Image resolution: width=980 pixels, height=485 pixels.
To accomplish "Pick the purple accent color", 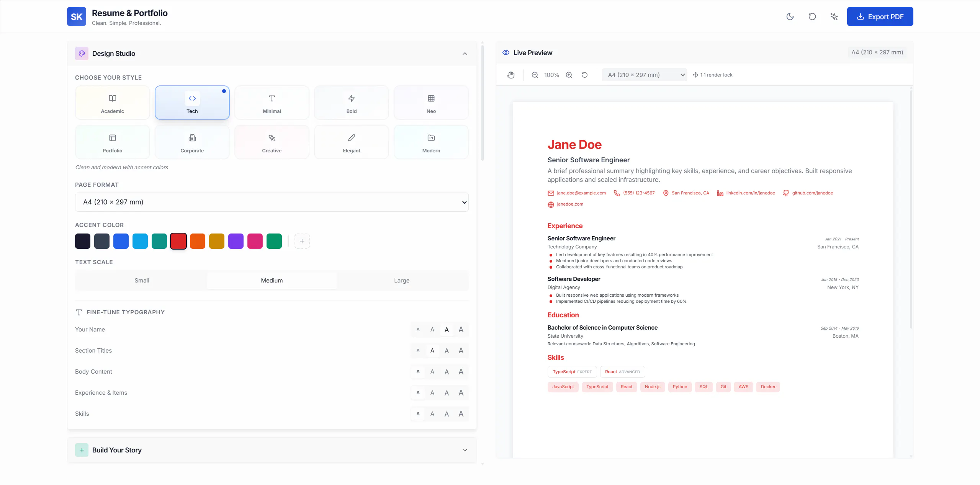I will coord(236,241).
